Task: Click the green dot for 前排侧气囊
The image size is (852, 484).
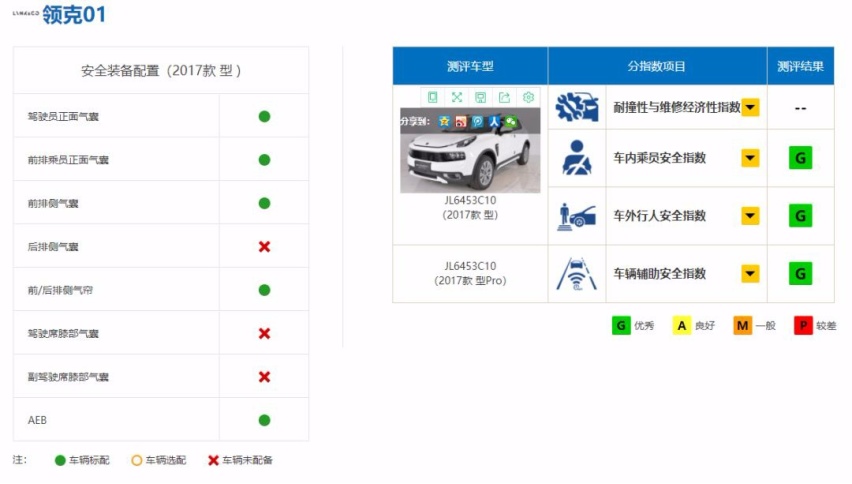Action: [264, 203]
